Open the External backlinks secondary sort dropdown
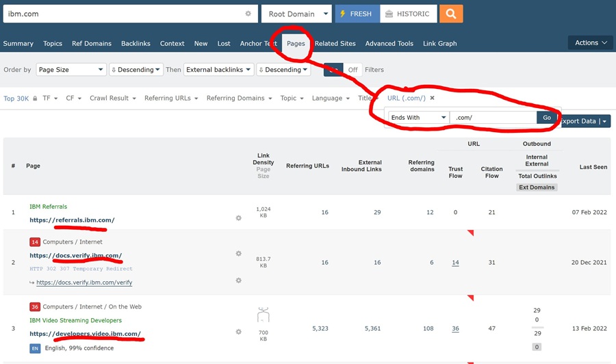Image resolution: width=616 pixels, height=364 pixels. (x=219, y=70)
